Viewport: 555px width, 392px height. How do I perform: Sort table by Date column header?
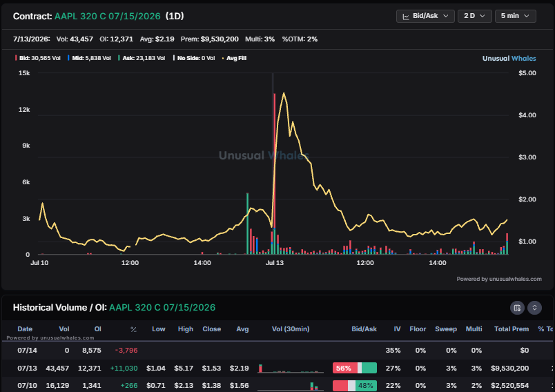coord(25,329)
